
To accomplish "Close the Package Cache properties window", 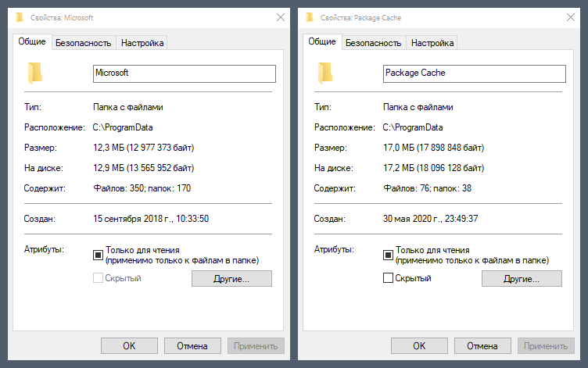I will pos(571,16).
